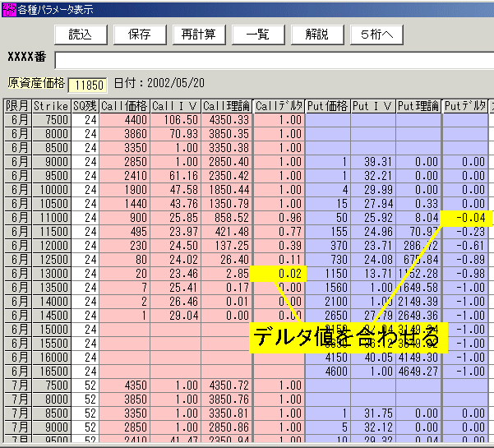This screenshot has width=494, height=448.
Task: Select the Call理論 column header
Action: [227, 106]
